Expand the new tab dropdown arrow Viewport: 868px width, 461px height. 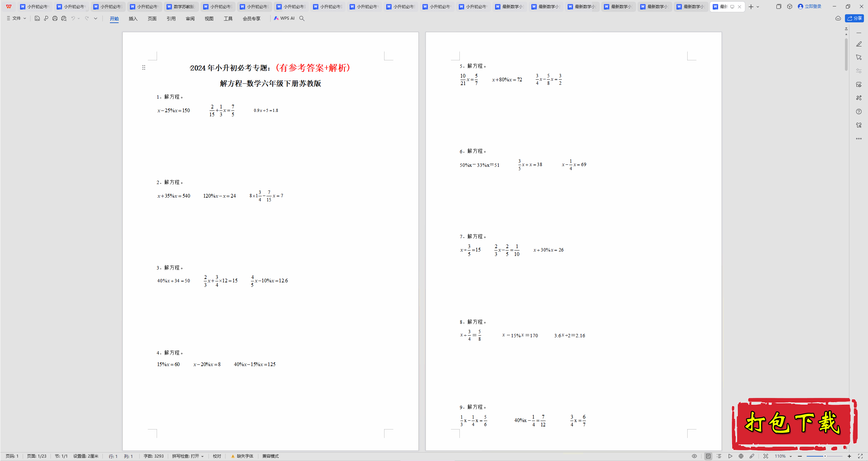pyautogui.click(x=758, y=7)
